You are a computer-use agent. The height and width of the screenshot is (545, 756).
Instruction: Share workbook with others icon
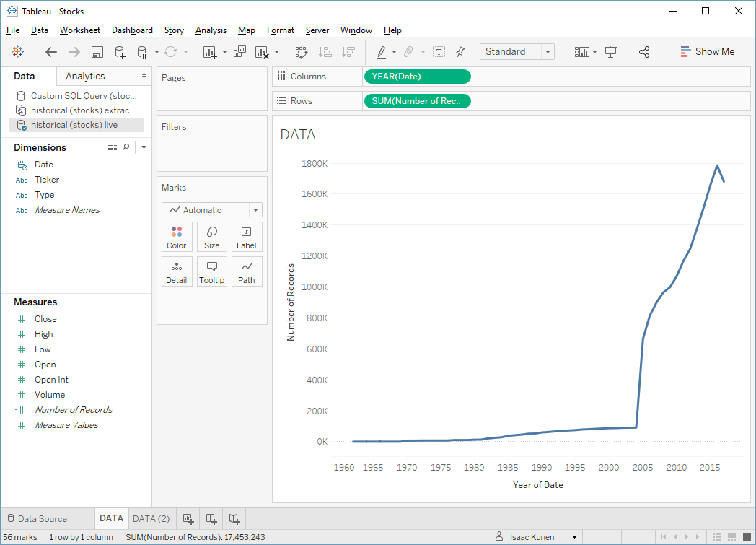point(644,52)
